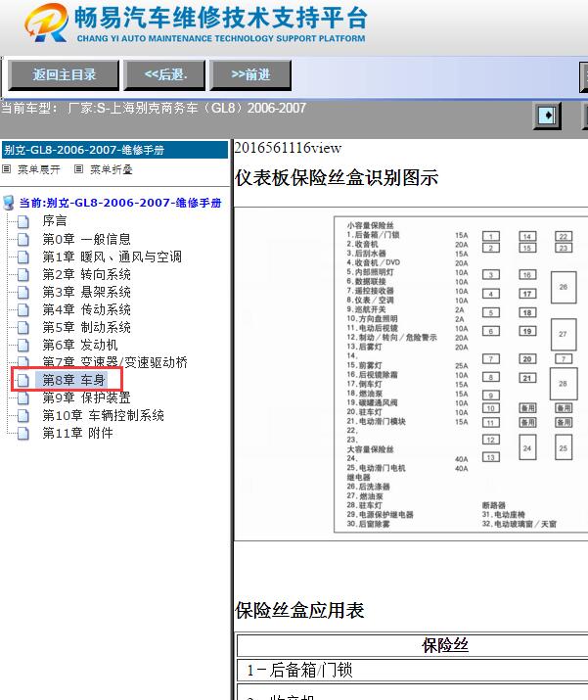This screenshot has width=588, height=700.
Task: Click the text 2016561116view
Action: 289,148
